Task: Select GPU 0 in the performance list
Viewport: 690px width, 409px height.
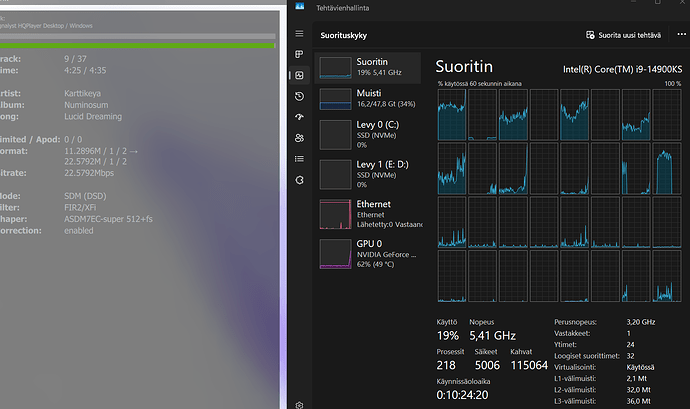Action: pos(368,254)
